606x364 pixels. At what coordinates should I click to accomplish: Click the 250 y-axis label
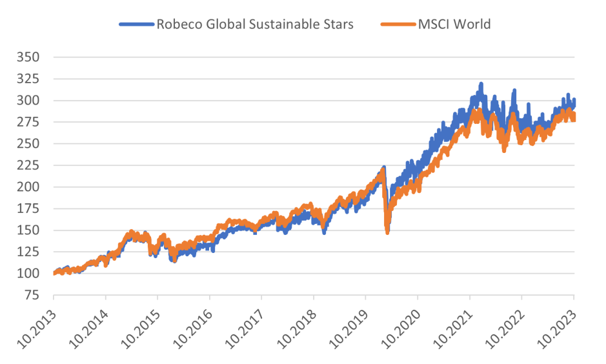tap(28, 144)
